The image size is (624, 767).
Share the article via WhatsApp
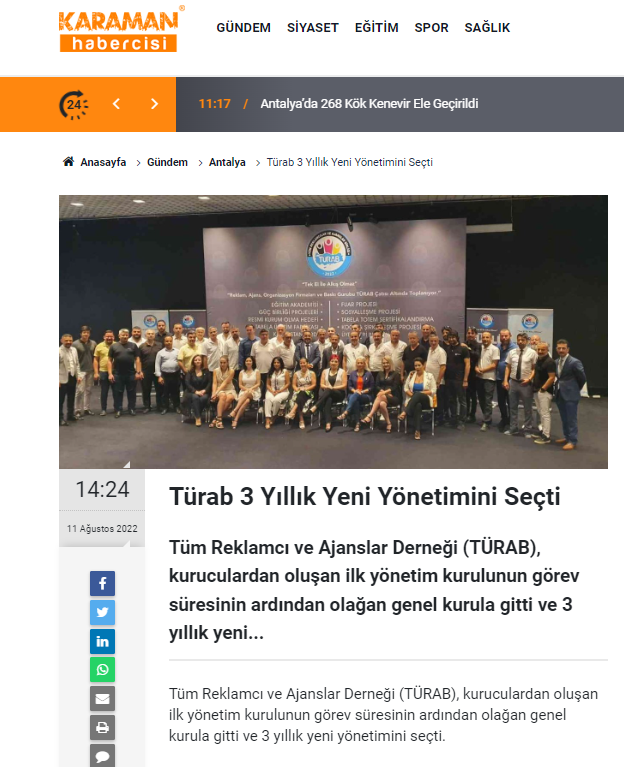tap(102, 670)
